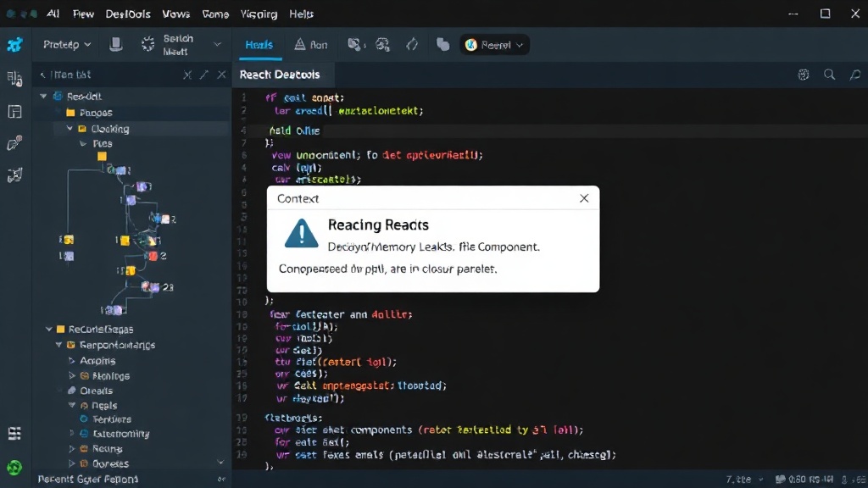The width and height of the screenshot is (868, 488).
Task: Open the Heals tab
Action: 259,45
